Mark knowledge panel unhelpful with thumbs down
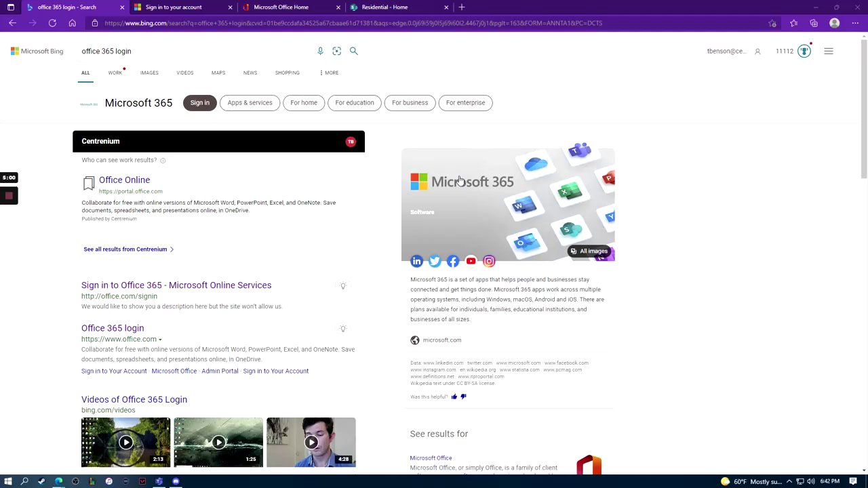 click(464, 396)
